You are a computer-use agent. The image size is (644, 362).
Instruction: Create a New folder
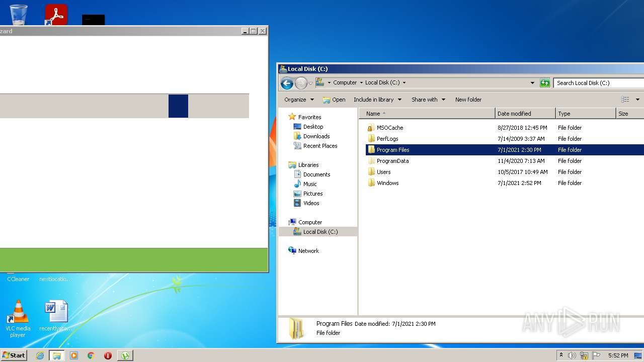pyautogui.click(x=468, y=100)
